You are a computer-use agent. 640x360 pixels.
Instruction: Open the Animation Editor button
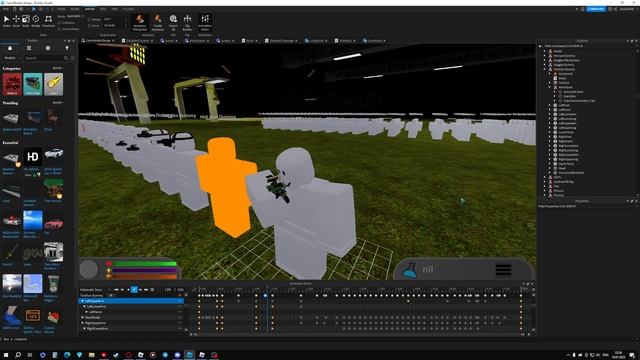click(x=205, y=22)
